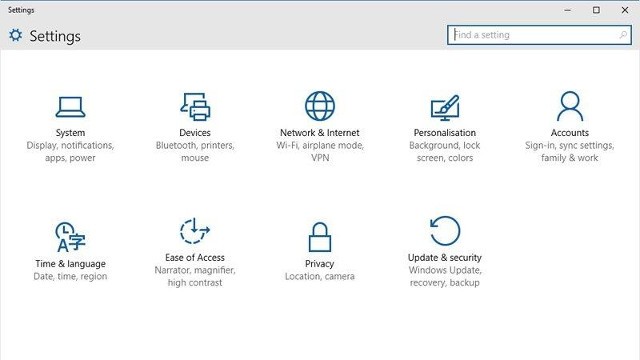Click the Personalisation label
The height and width of the screenshot is (360, 640).
[x=445, y=133]
